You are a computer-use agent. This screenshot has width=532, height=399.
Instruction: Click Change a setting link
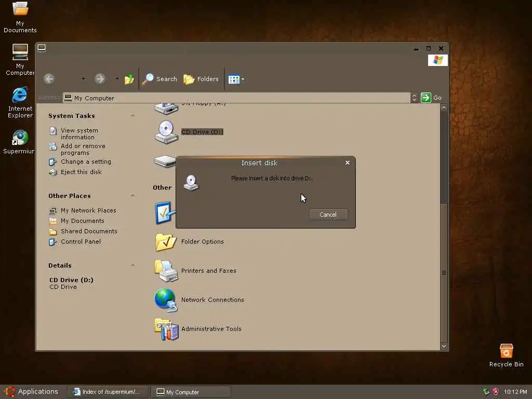pyautogui.click(x=86, y=162)
